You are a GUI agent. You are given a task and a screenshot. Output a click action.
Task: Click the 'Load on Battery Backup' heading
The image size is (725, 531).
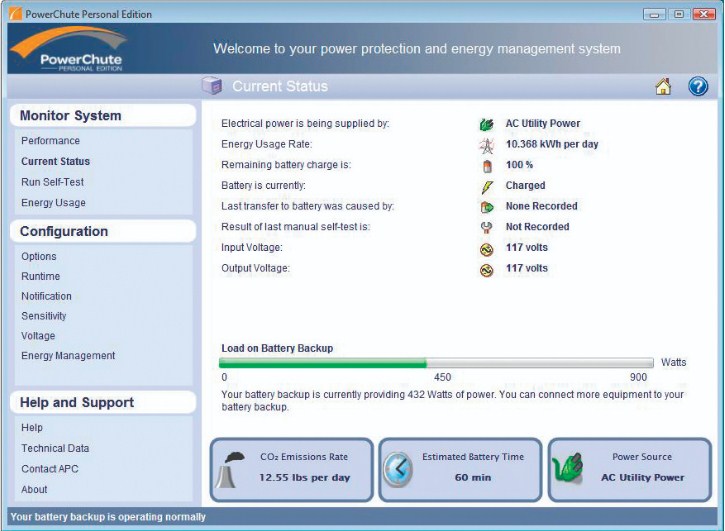point(277,348)
